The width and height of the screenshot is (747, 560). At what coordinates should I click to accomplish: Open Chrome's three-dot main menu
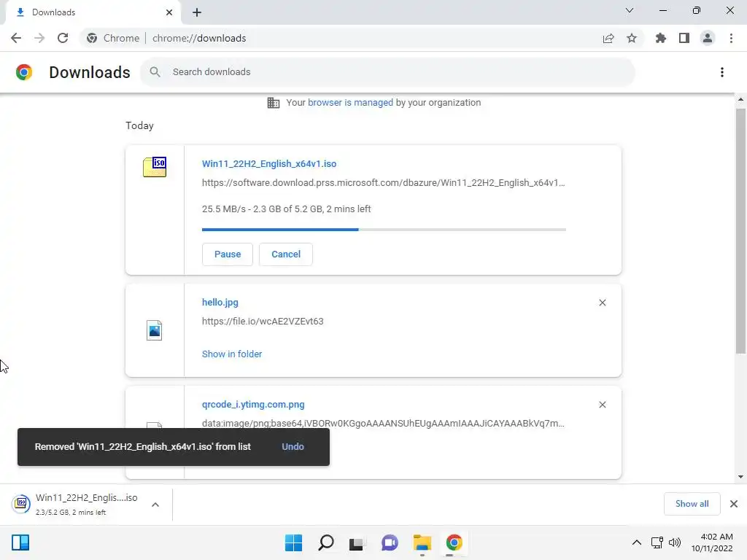point(731,38)
